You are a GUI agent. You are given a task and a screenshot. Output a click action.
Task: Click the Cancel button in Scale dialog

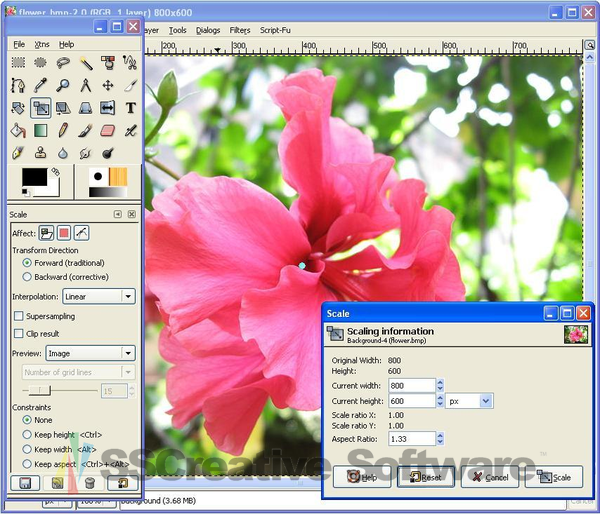point(490,477)
